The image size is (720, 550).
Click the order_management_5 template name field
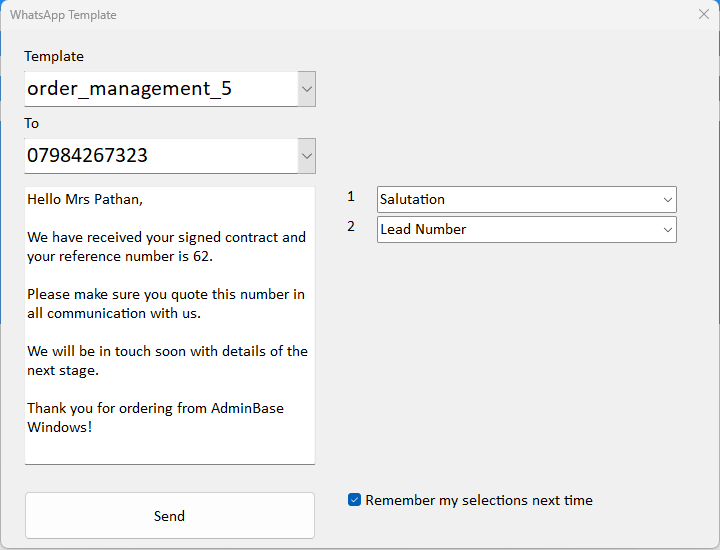tap(160, 89)
